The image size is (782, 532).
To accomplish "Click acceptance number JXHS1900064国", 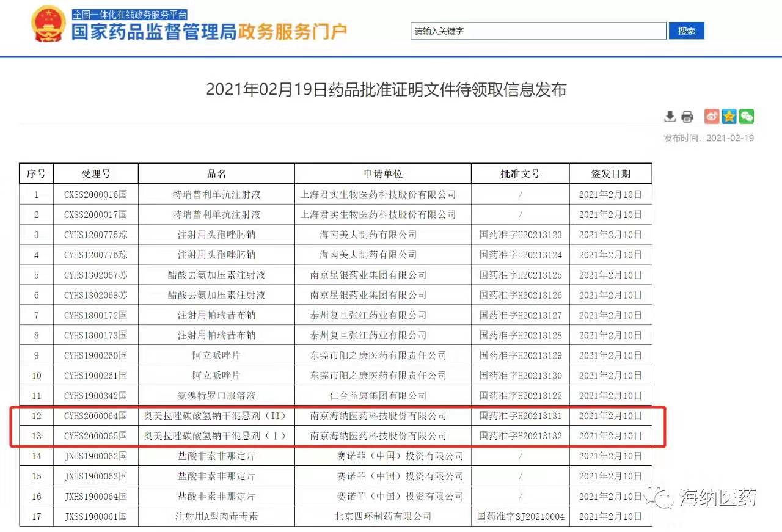I will [96, 497].
